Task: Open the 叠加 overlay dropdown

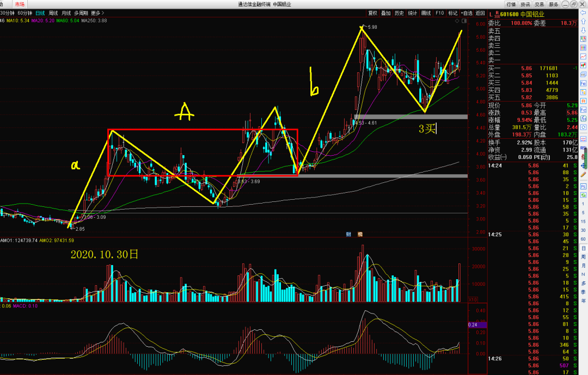Action: tap(386, 13)
